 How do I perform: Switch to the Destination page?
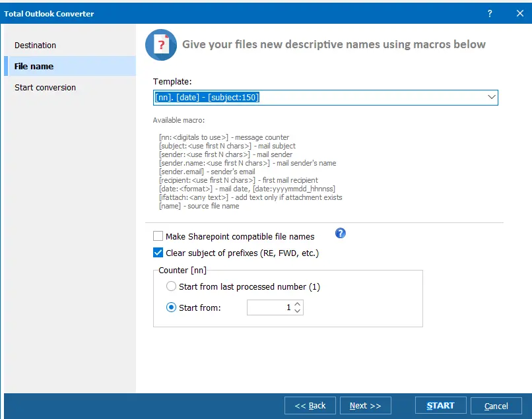tap(36, 46)
